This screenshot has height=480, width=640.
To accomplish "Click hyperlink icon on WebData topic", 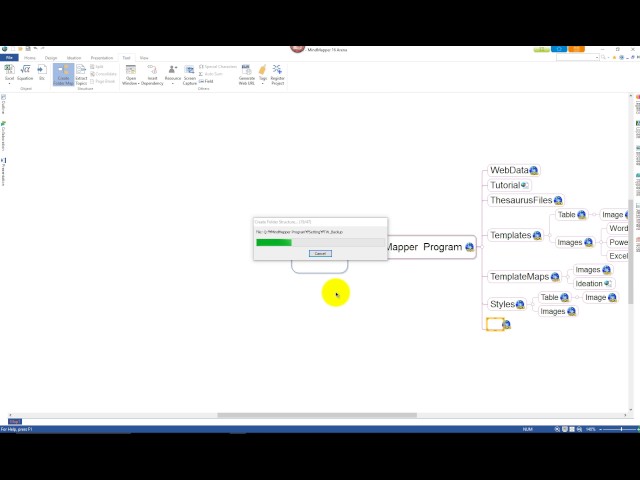I will coord(534,171).
